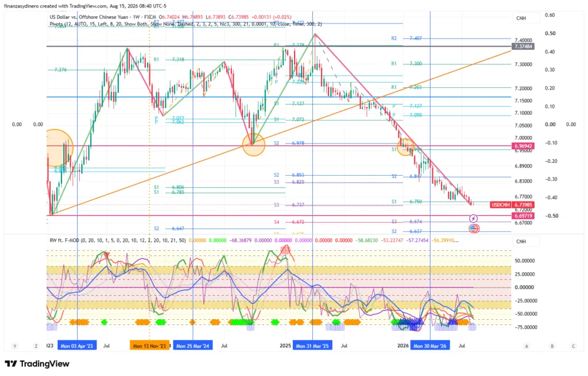588x376 pixels.
Task: Click the B circle button at bottom right
Action: click(552, 346)
